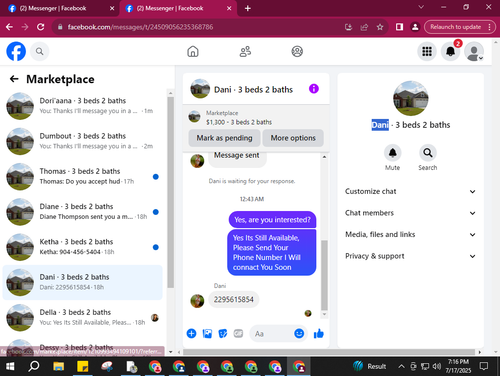Click volume speaker icon in tray
This screenshot has width=500, height=376.
point(437,366)
